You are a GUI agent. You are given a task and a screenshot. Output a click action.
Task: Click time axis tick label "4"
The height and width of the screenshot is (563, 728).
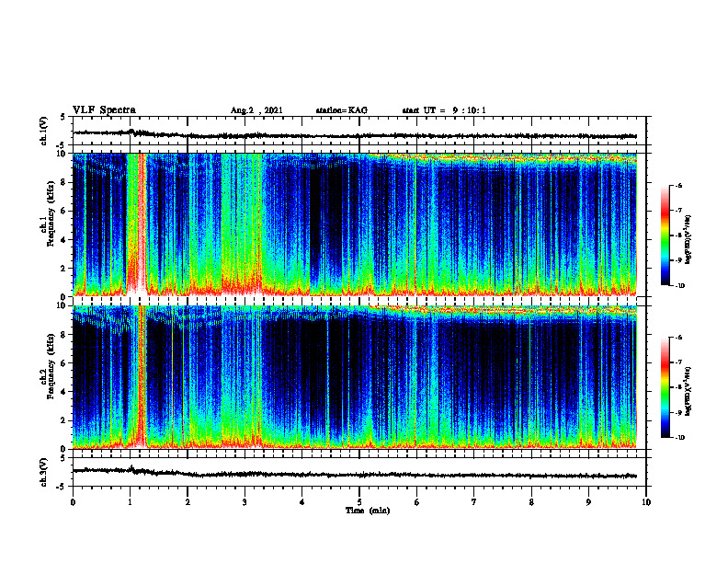(302, 502)
